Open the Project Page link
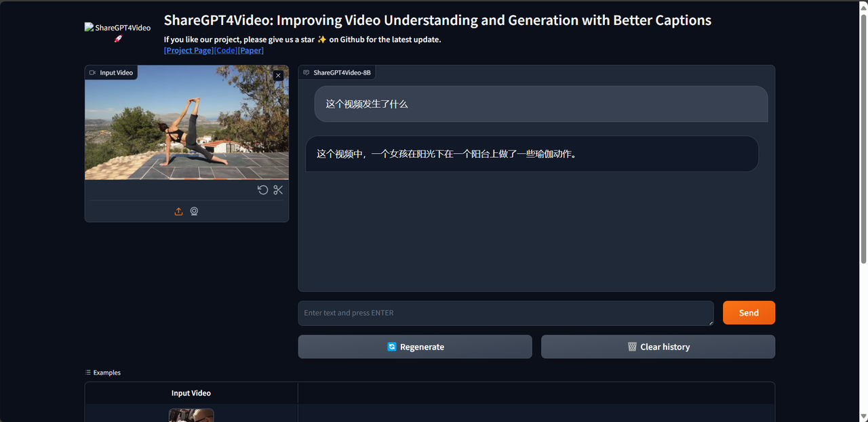868x422 pixels. (189, 51)
